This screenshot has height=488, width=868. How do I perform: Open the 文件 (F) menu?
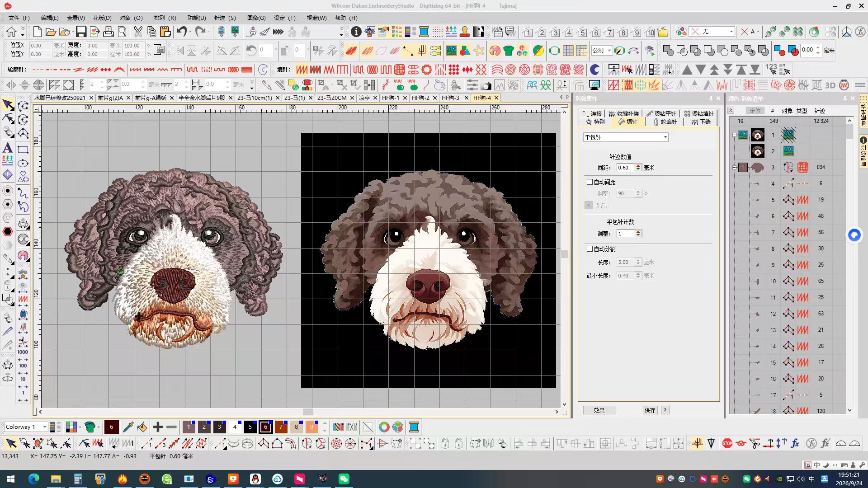coord(19,18)
